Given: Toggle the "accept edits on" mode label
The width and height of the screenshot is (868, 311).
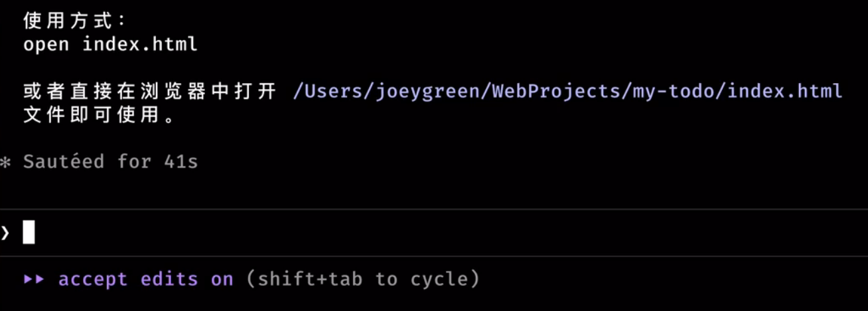Looking at the screenshot, I should 146,279.
